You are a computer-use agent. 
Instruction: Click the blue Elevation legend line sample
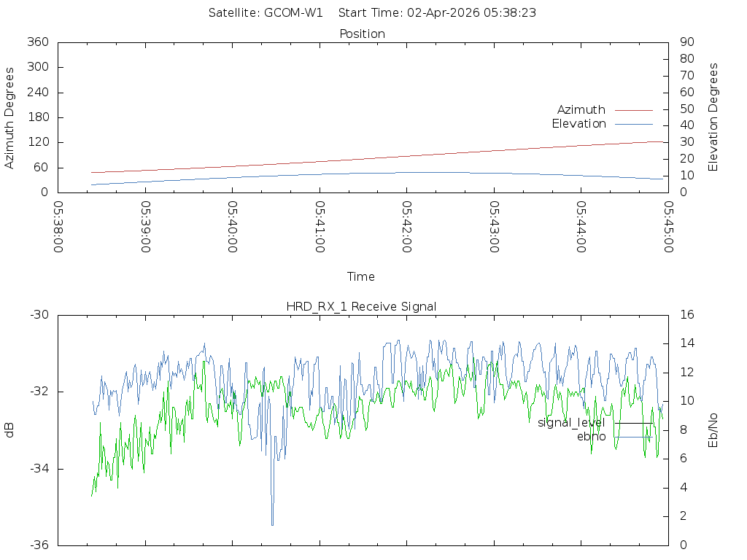[x=633, y=124]
